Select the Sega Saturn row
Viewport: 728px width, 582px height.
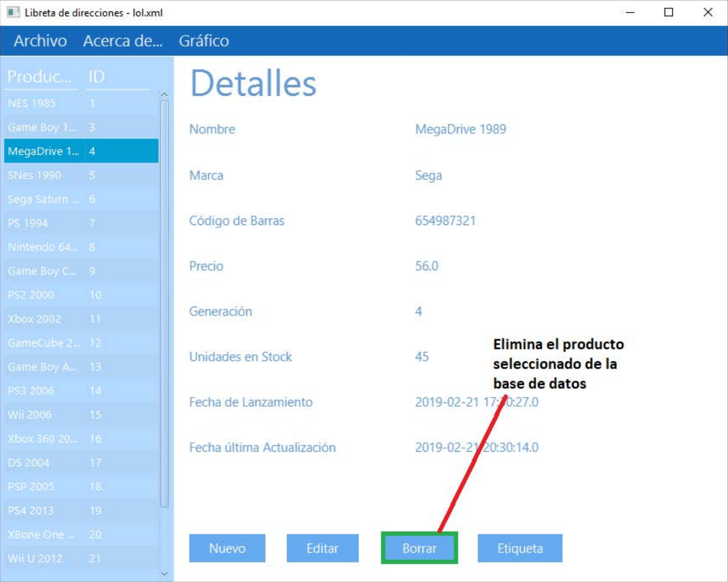81,199
